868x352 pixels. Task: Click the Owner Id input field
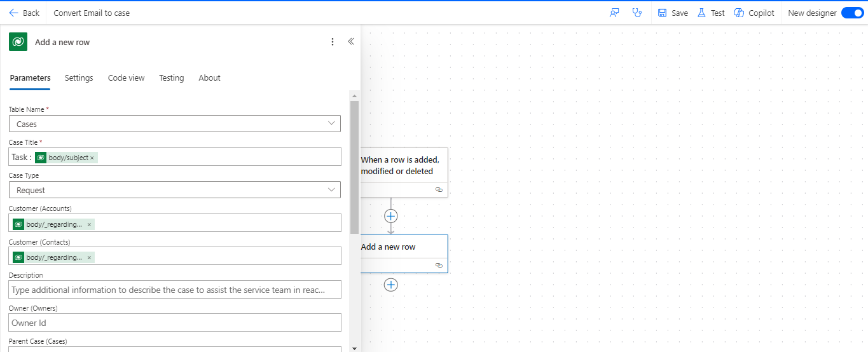[x=175, y=323]
